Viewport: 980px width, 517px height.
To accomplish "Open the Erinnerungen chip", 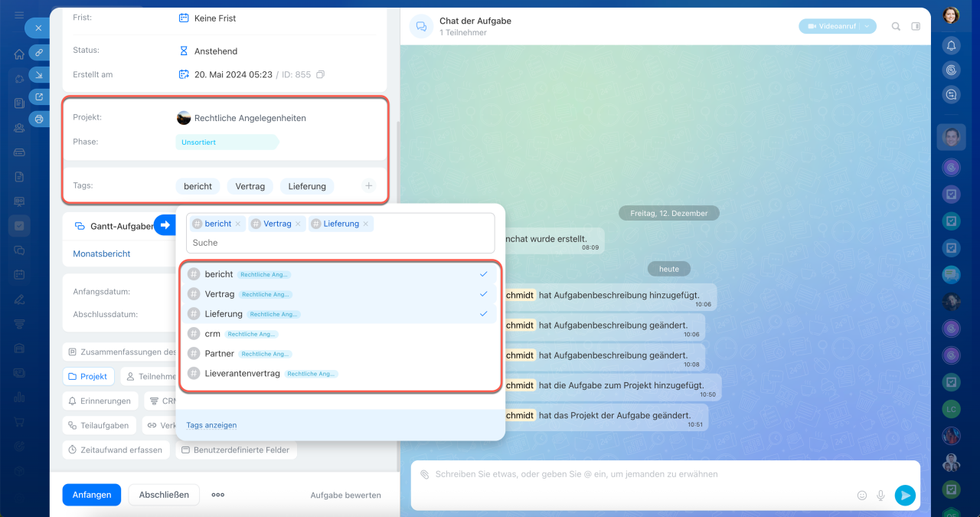I will 100,401.
